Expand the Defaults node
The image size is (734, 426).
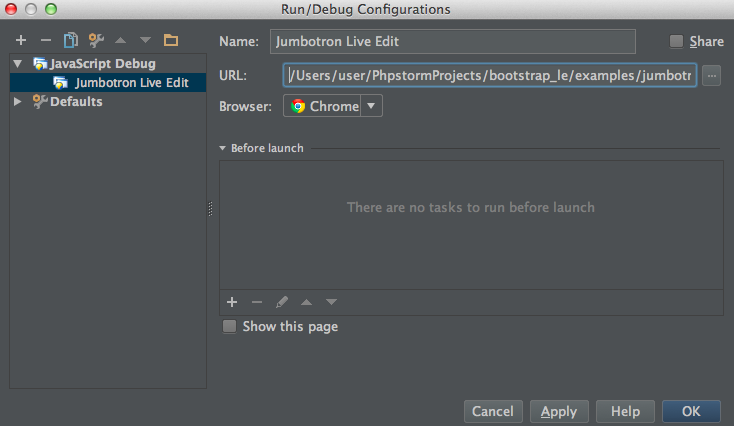(x=18, y=101)
